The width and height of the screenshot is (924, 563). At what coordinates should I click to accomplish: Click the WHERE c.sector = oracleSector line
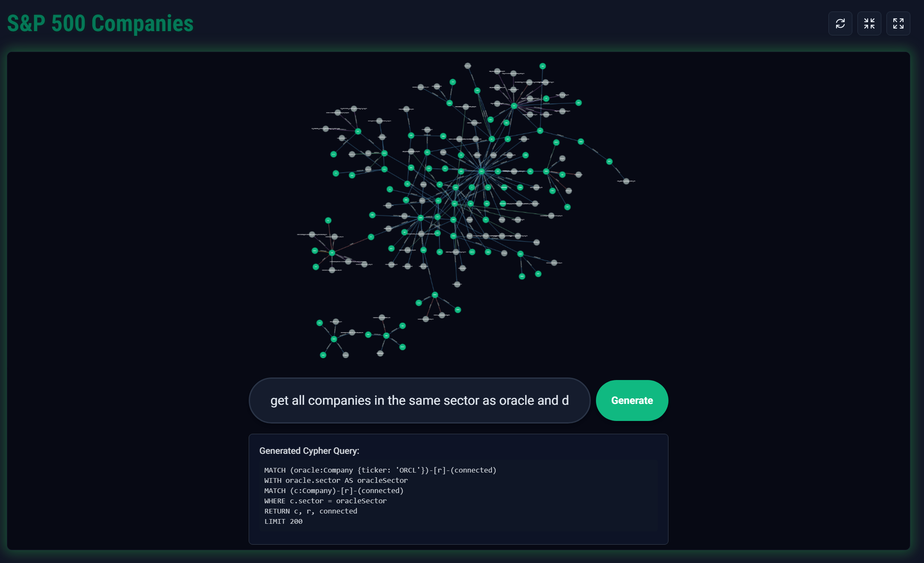pyautogui.click(x=325, y=501)
